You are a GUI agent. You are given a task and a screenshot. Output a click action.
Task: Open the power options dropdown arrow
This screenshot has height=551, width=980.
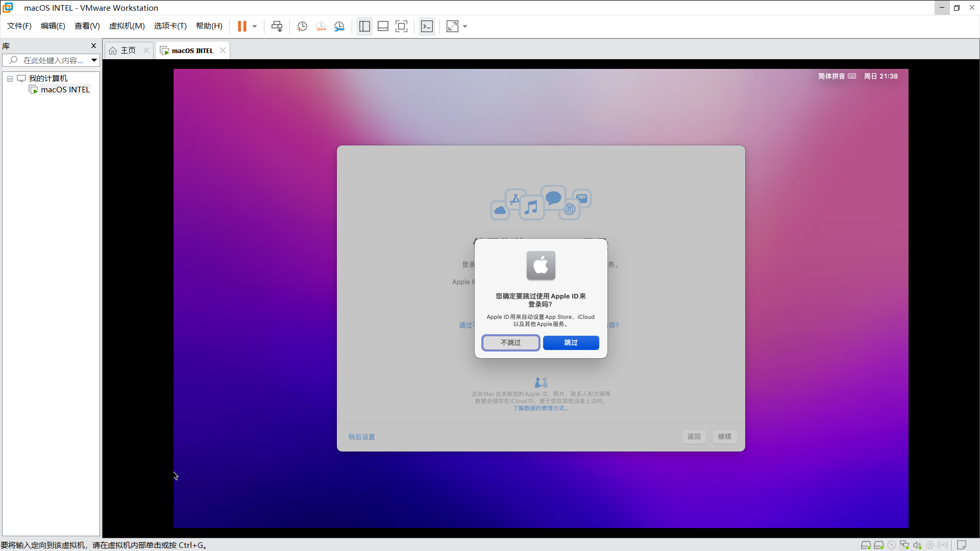[255, 27]
